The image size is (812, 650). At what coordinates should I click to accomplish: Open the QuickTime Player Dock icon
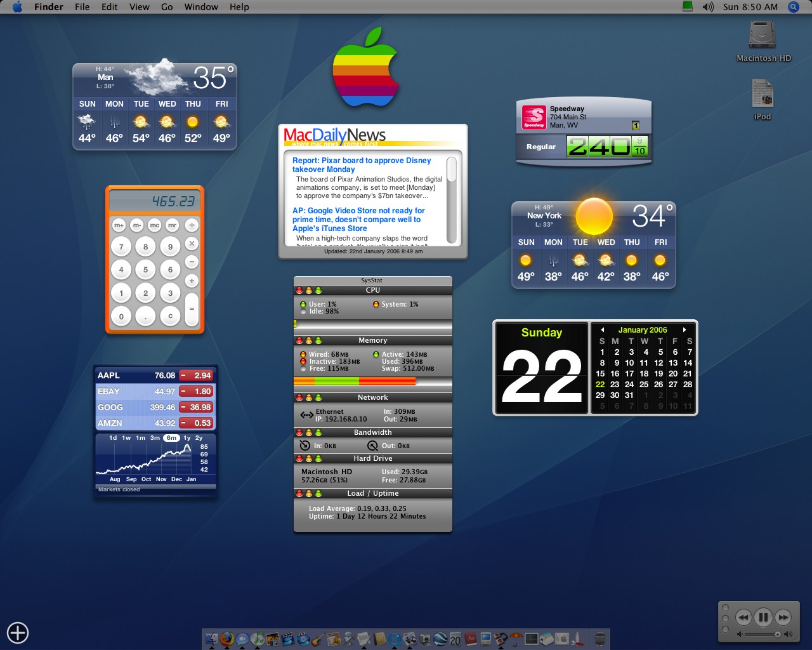tap(395, 639)
